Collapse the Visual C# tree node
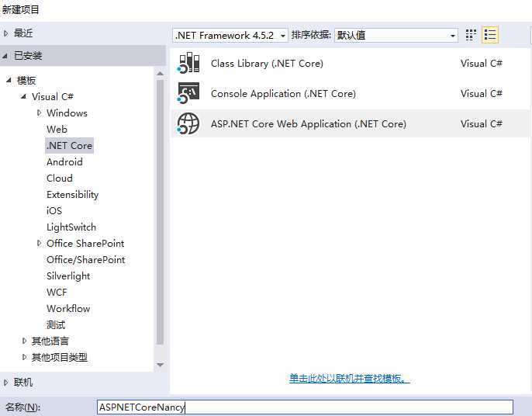Image resolution: width=532 pixels, height=416 pixels. coord(23,97)
